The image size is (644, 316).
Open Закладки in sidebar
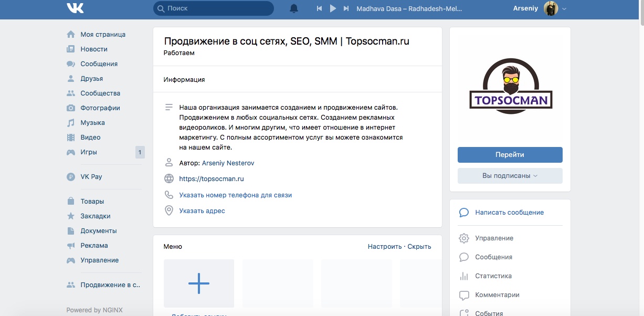click(96, 216)
